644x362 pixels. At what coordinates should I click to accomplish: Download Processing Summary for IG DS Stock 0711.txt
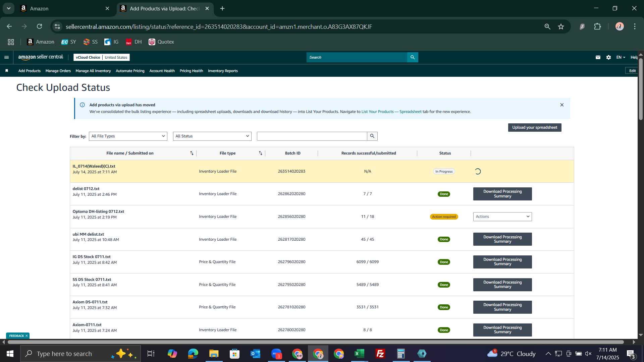pyautogui.click(x=502, y=262)
